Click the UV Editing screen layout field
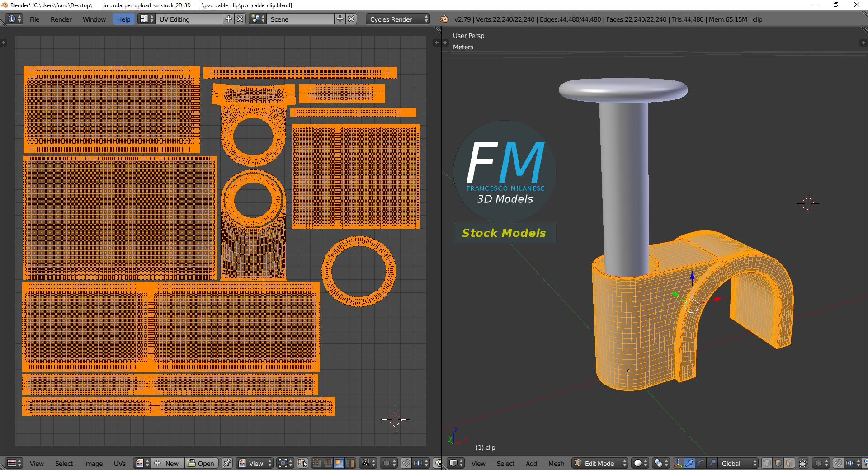Viewport: 868px width, 470px height. coord(189,19)
